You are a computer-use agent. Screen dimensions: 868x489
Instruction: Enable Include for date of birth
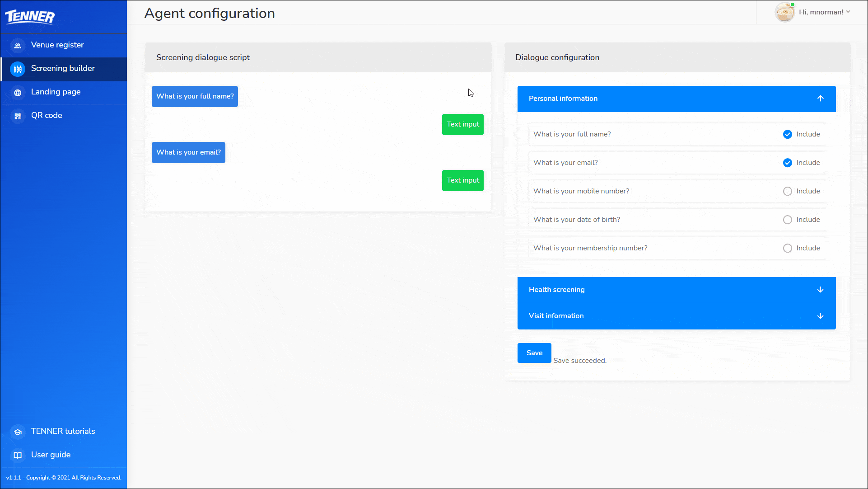787,220
